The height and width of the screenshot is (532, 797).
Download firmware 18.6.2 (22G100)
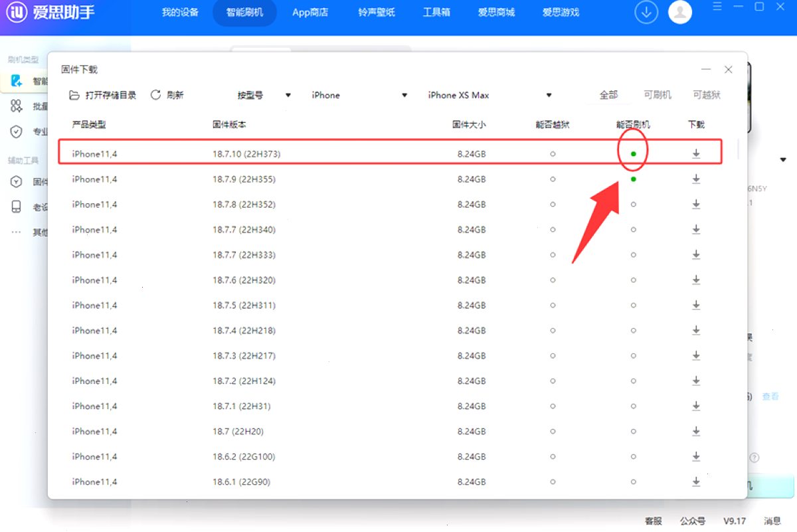point(696,457)
